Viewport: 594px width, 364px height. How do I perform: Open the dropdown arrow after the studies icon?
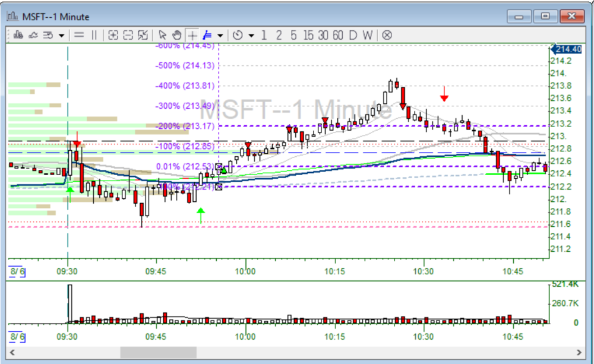tap(61, 36)
